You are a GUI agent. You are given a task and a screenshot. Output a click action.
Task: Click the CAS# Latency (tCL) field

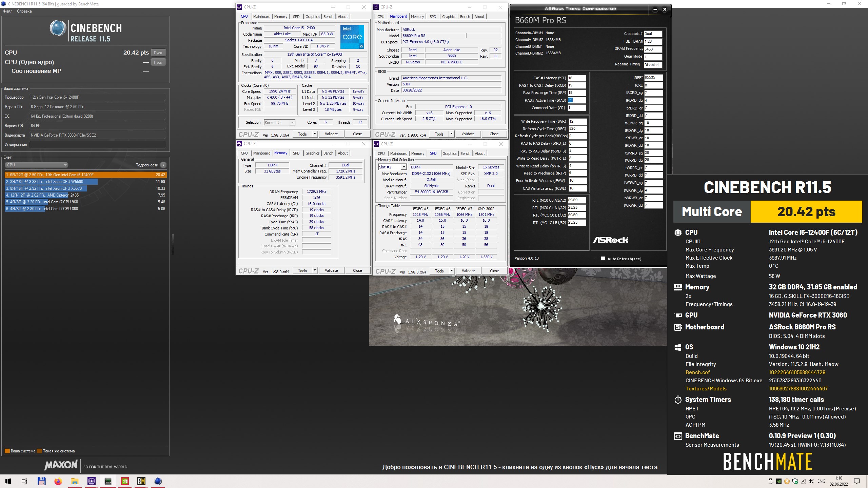(x=577, y=78)
